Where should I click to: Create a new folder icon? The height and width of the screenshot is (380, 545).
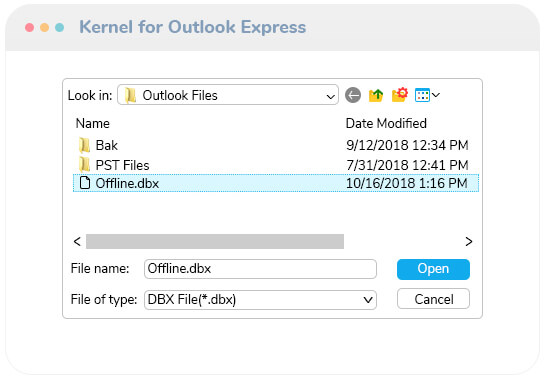coord(399,95)
